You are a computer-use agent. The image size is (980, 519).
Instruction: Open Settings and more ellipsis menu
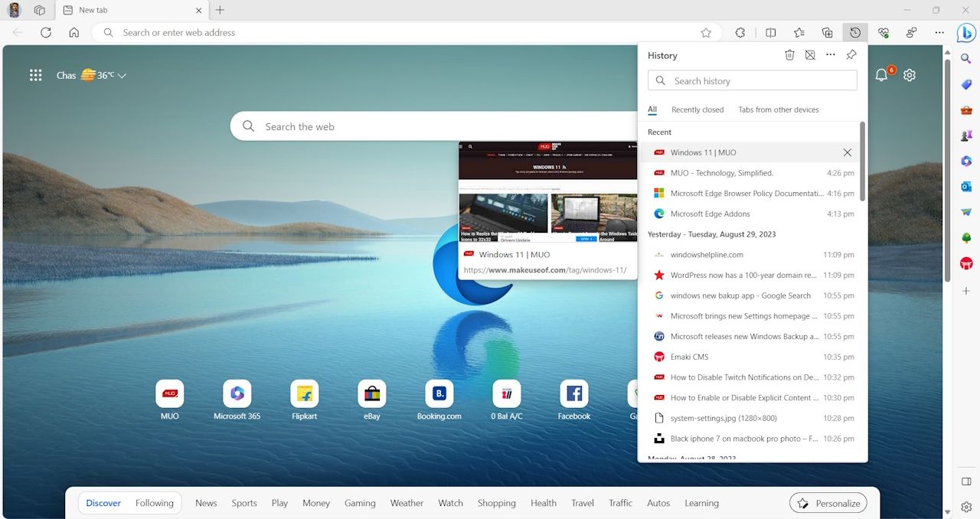pos(939,33)
